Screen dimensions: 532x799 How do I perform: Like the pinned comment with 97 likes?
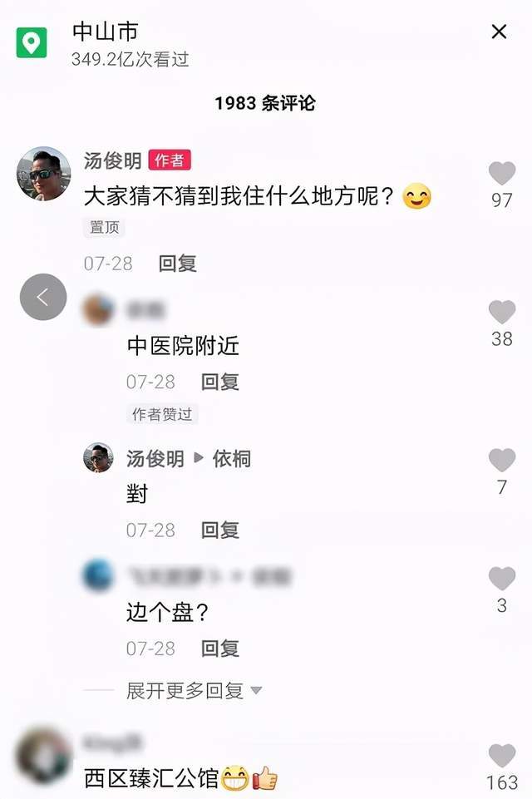tap(502, 173)
